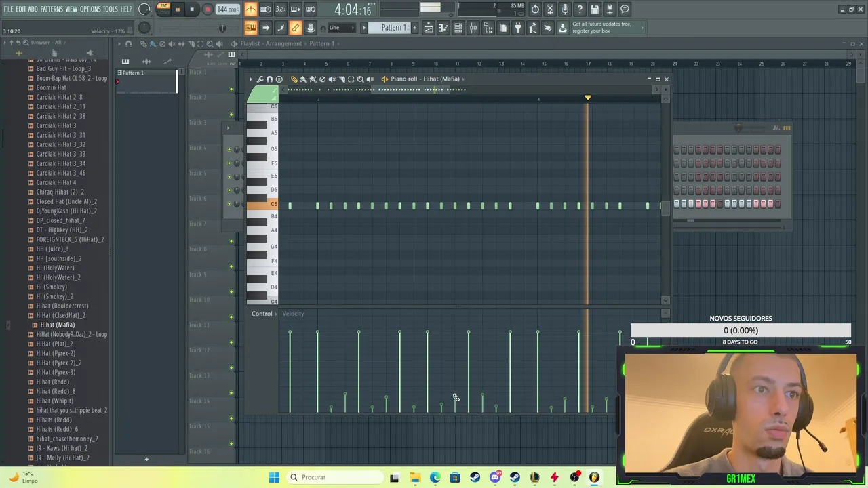Adjust the main volume knob
This screenshot has height=488, width=868.
[144, 9]
